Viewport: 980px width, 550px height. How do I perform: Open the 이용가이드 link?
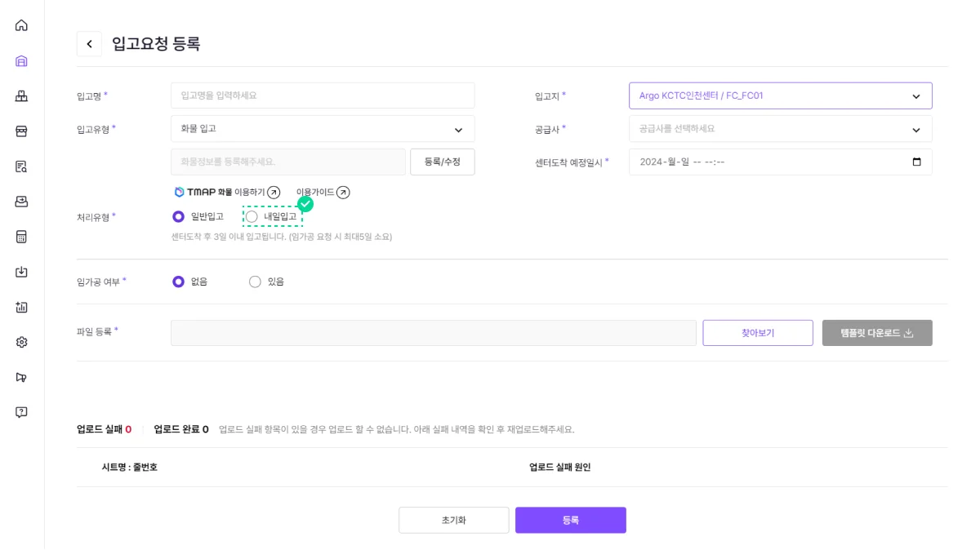[x=323, y=193]
